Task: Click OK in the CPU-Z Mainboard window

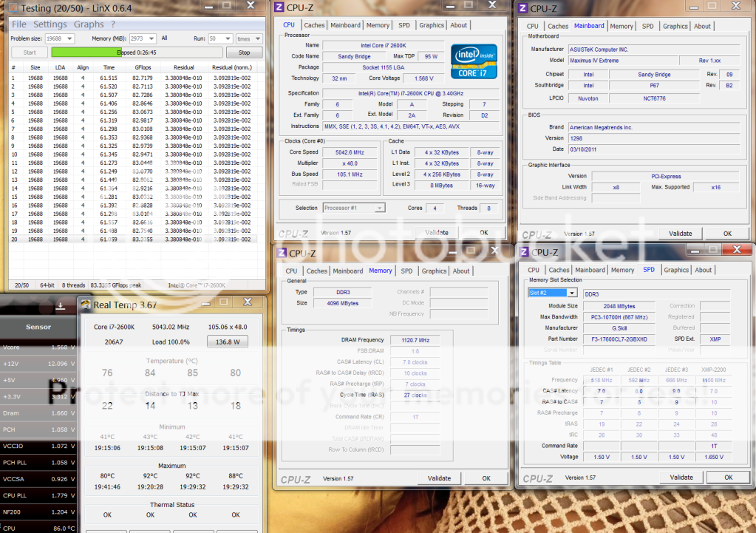Action: point(727,234)
